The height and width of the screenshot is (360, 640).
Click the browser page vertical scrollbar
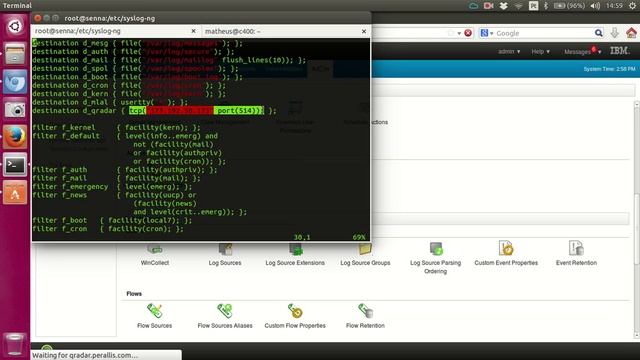tap(636, 219)
